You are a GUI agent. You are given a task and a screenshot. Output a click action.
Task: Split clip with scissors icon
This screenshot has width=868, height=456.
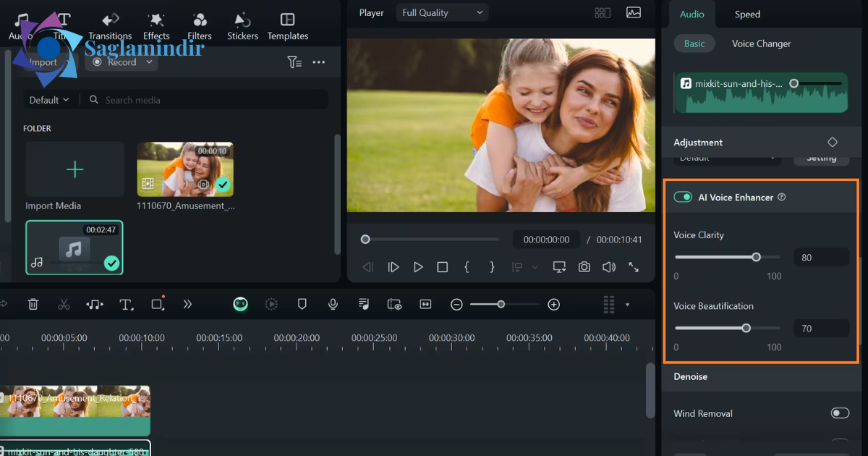pos(64,305)
